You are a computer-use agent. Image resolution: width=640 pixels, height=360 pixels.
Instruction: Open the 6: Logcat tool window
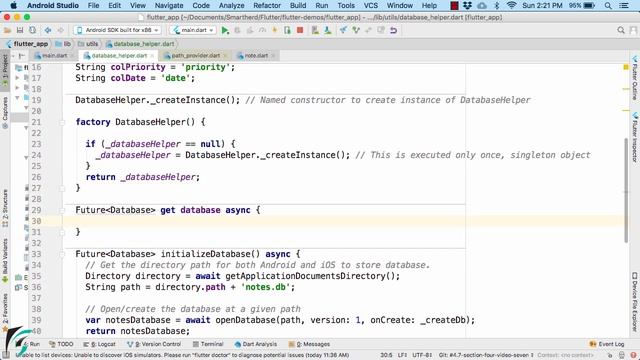tap(99, 344)
